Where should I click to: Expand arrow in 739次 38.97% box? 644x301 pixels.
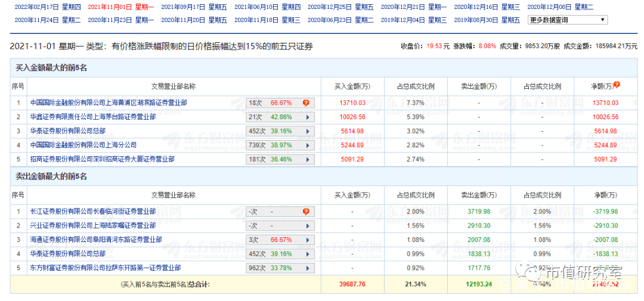pyautogui.click(x=308, y=145)
